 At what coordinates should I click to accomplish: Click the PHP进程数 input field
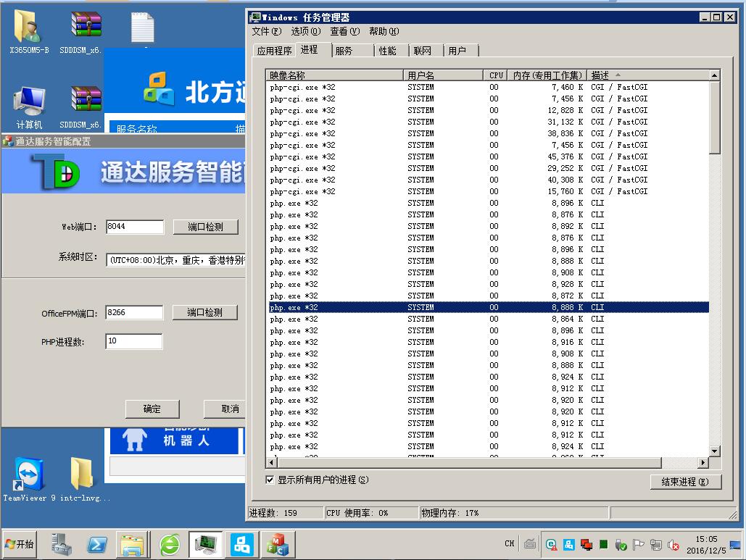coord(134,341)
